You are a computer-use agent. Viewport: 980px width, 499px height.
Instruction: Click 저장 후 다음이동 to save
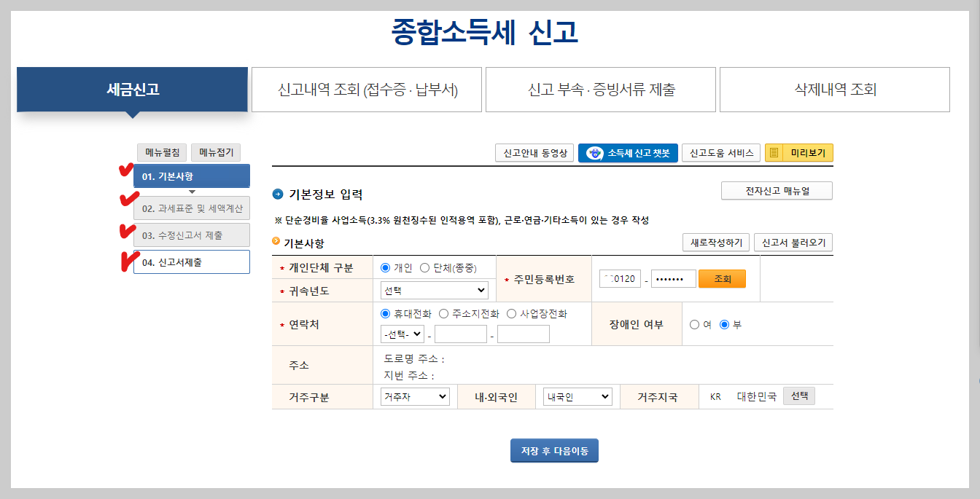pos(553,450)
